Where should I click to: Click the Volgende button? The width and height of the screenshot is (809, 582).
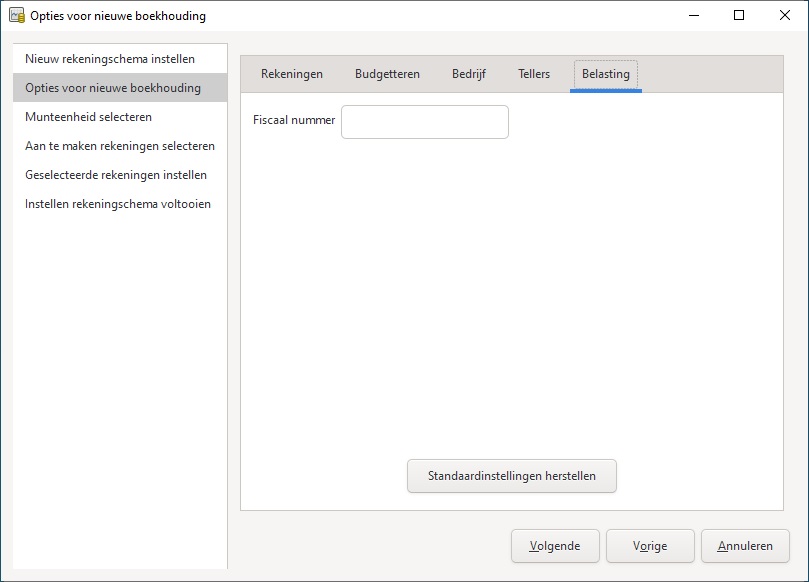[x=555, y=546]
